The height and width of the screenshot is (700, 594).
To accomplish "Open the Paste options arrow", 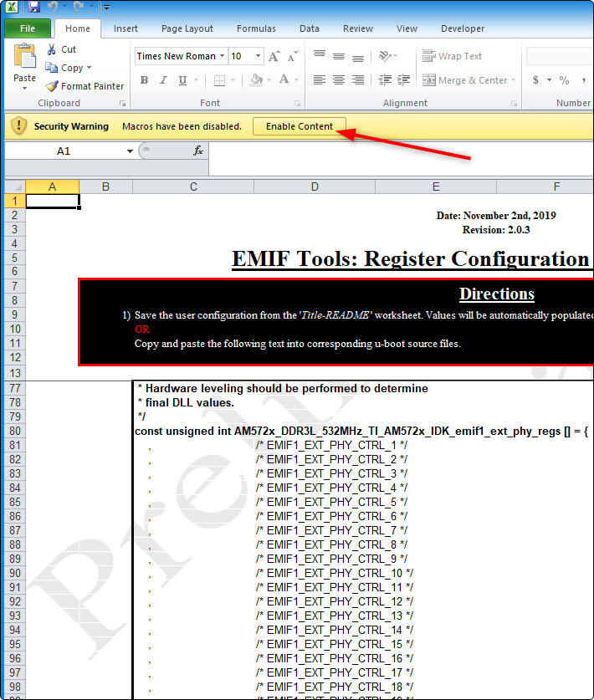I will 24,89.
